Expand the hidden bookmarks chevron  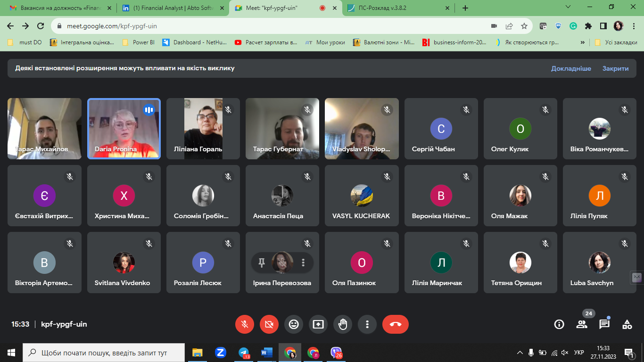coord(583,42)
